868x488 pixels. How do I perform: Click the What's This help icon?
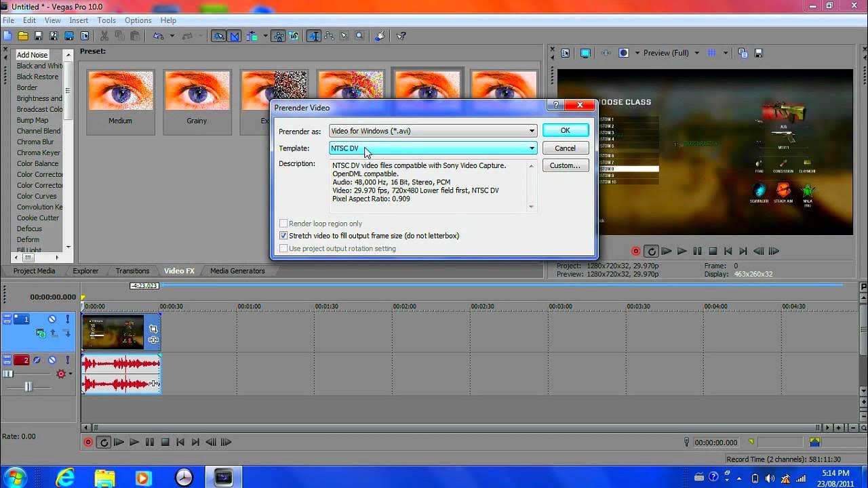pos(401,36)
